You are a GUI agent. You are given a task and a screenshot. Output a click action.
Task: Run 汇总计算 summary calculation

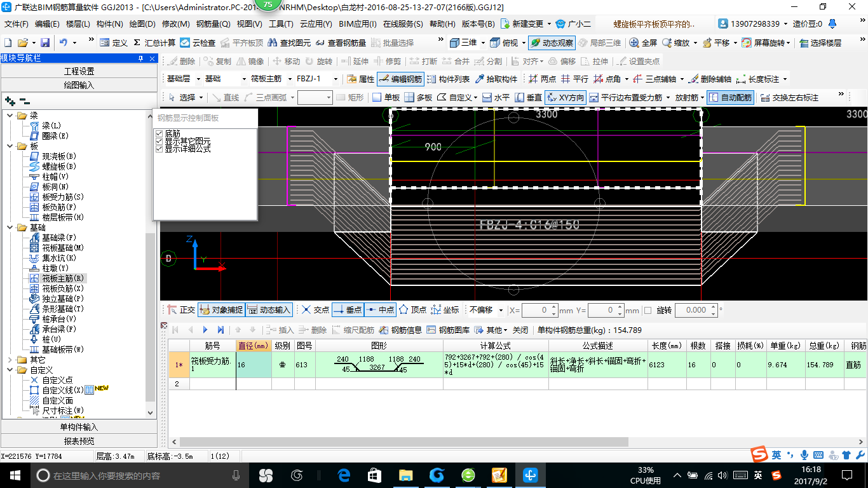click(154, 43)
